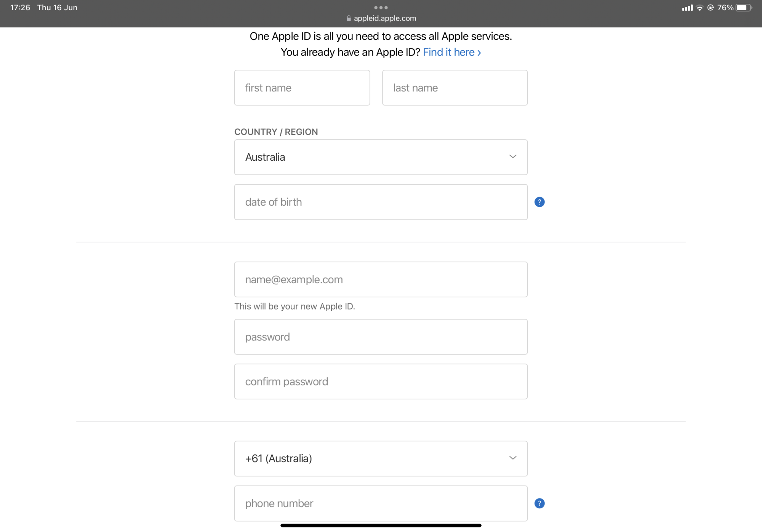
Task: Tap the three-dot multitasking icon at top
Action: pos(381,8)
